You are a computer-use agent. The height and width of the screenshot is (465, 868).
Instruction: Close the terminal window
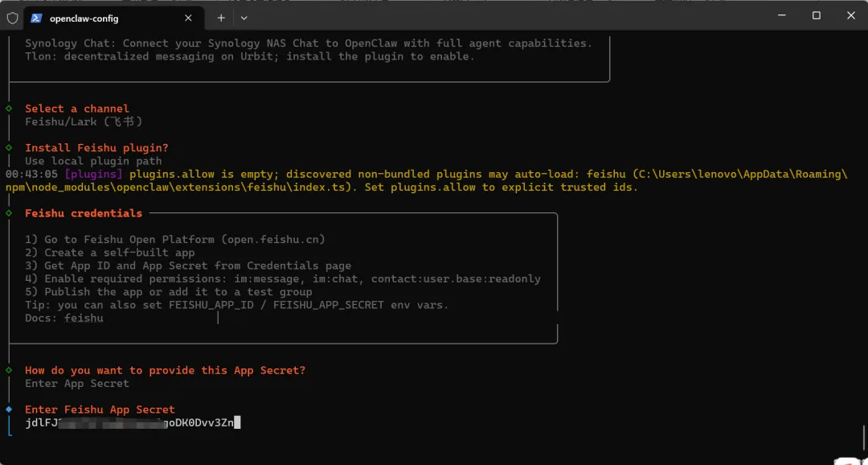click(x=851, y=15)
